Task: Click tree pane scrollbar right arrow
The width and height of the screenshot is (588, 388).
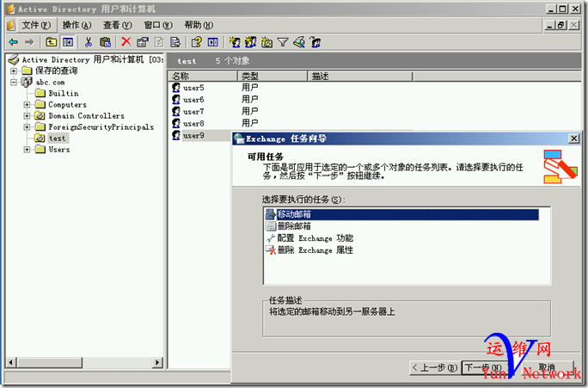Action: [x=157, y=362]
